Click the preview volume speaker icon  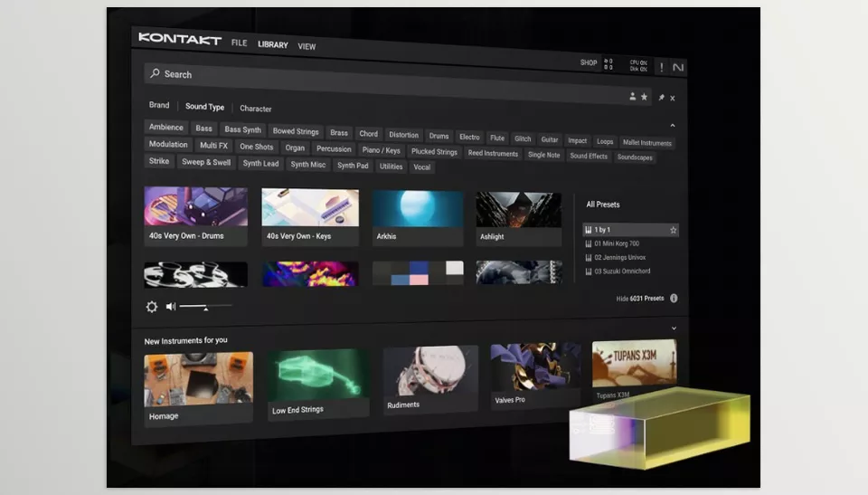[170, 307]
